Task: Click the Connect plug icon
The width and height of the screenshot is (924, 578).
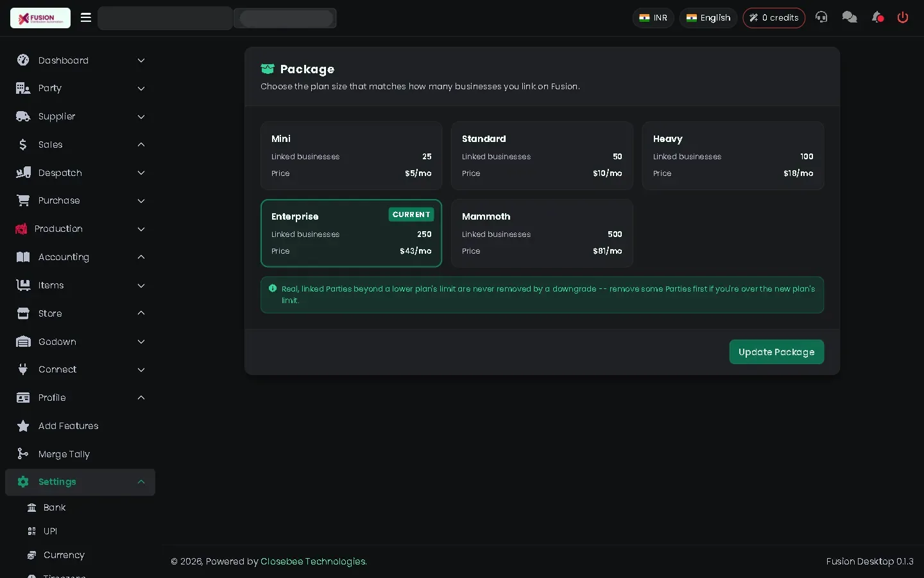Action: coord(23,369)
